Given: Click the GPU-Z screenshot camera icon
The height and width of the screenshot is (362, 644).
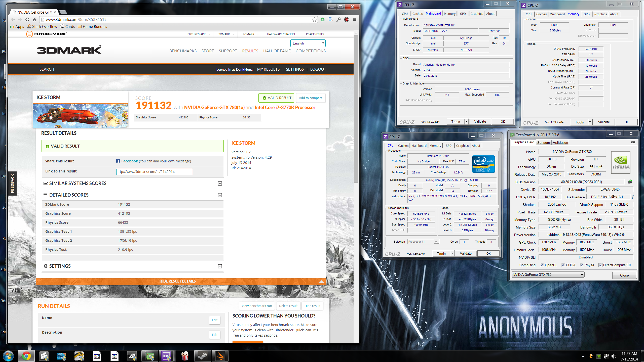Looking at the screenshot, I should (x=633, y=142).
